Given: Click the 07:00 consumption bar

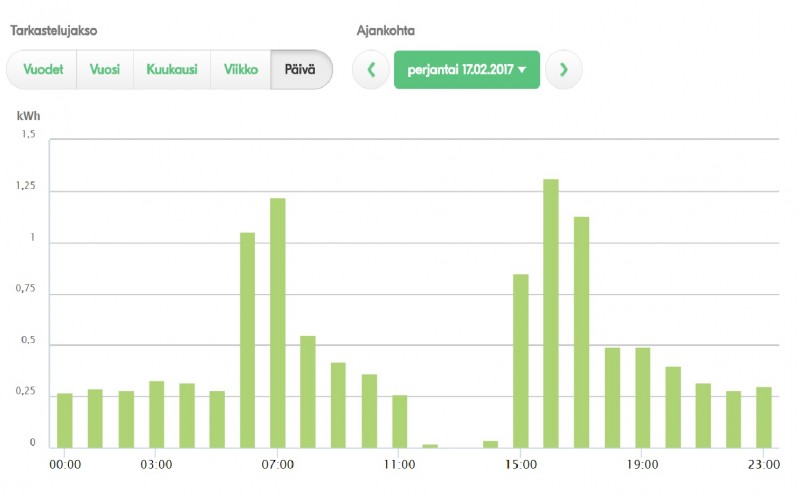Looking at the screenshot, I should [278, 322].
